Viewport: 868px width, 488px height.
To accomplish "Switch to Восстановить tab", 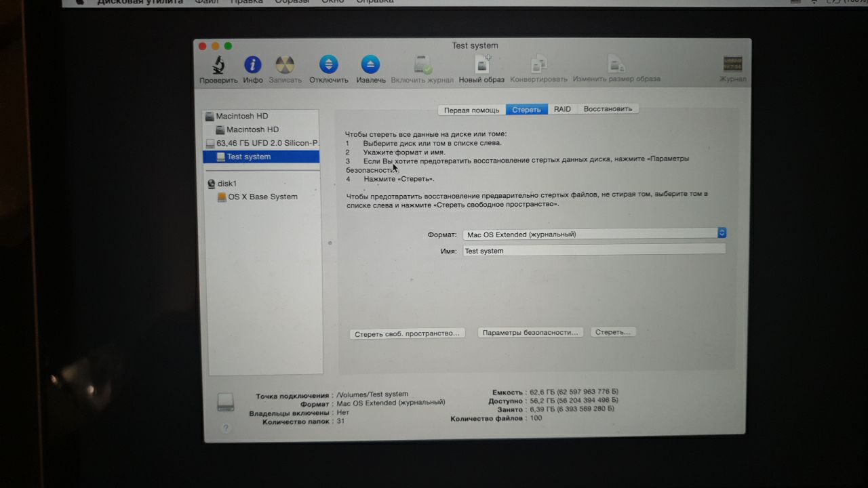I will 608,109.
